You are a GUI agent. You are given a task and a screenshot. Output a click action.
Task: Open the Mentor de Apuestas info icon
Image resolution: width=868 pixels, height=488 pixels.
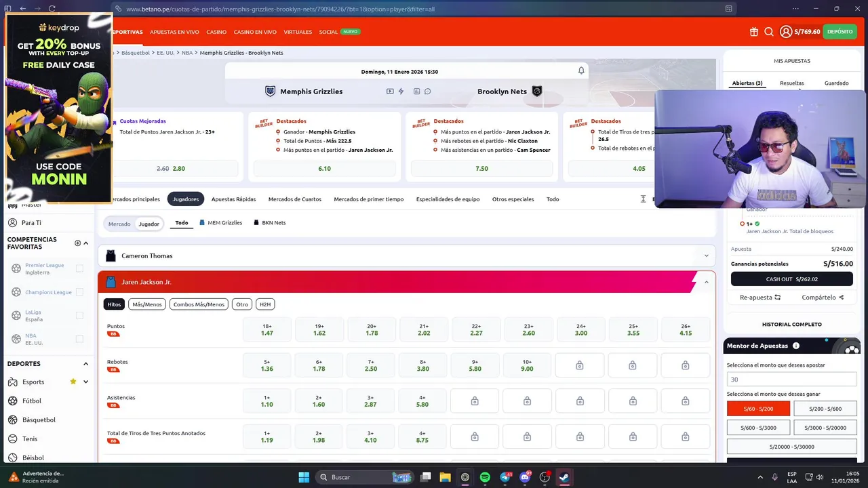pos(796,346)
